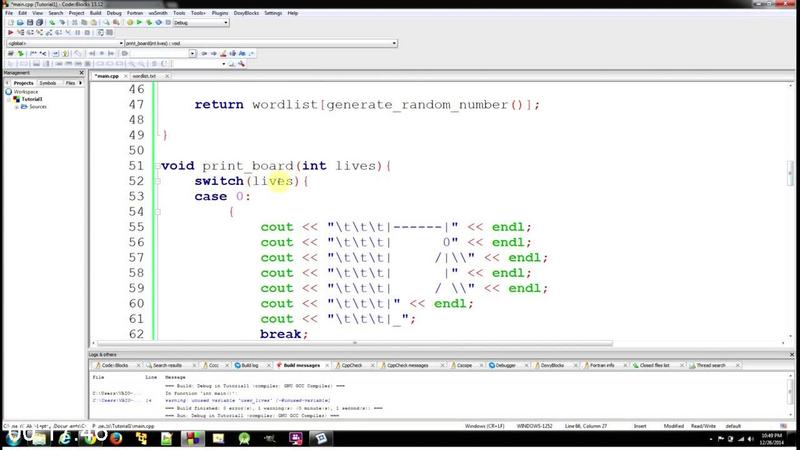
Task: Click the editor horizontal scrollbar
Action: click(355, 343)
